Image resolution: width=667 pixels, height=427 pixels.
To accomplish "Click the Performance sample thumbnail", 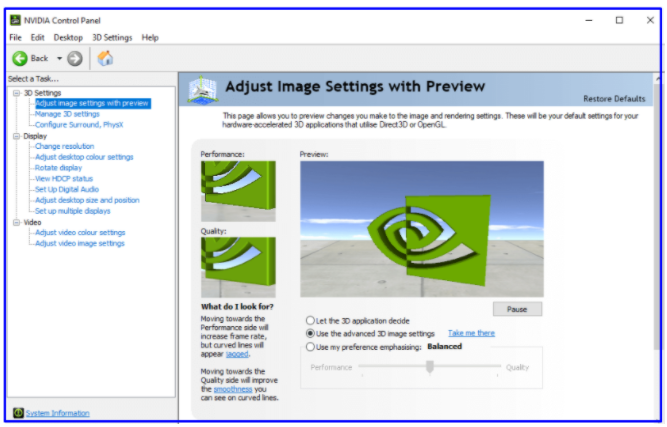I will (238, 191).
